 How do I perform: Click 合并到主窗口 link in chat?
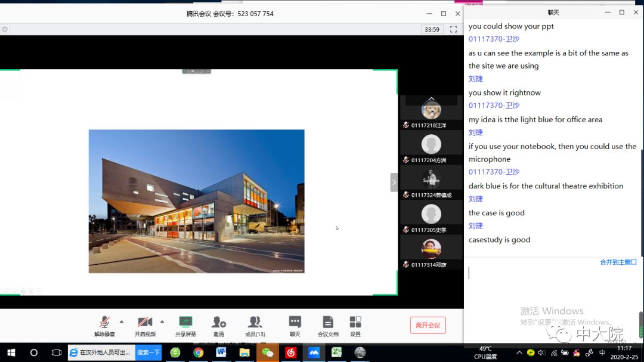tap(618, 262)
